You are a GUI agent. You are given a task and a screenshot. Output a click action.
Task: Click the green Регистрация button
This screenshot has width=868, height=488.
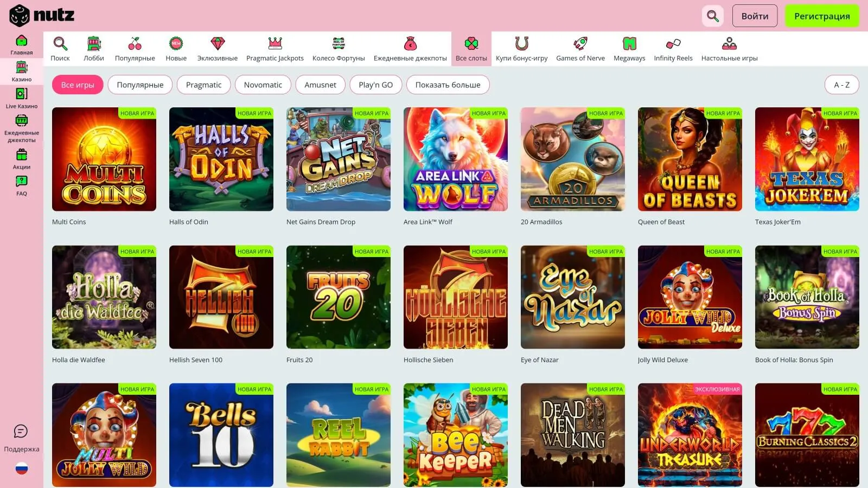click(822, 16)
